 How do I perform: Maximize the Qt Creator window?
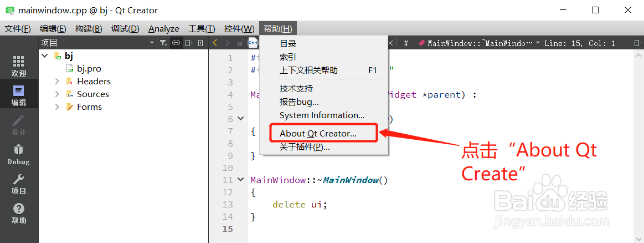pos(595,11)
